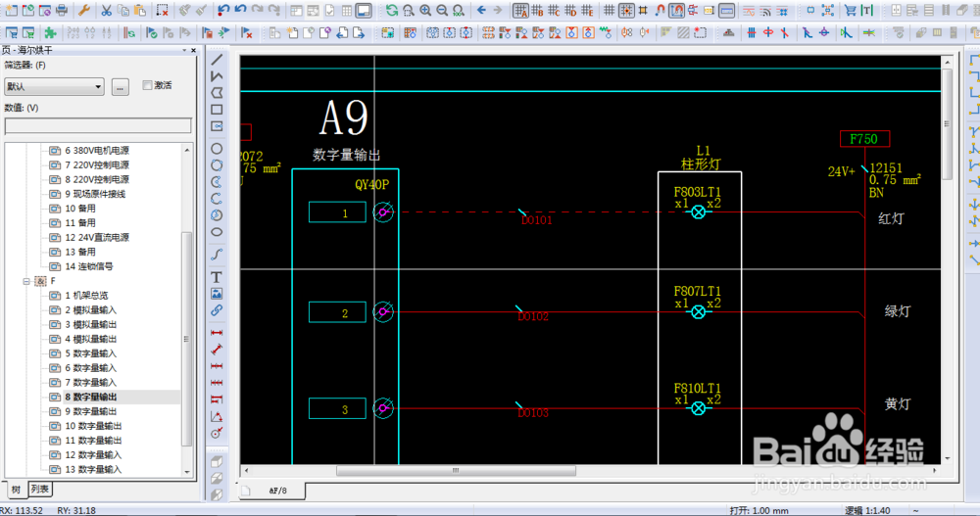Click the delete selection area icon
Viewport: 980px width, 516px height.
pyautogui.click(x=162, y=10)
